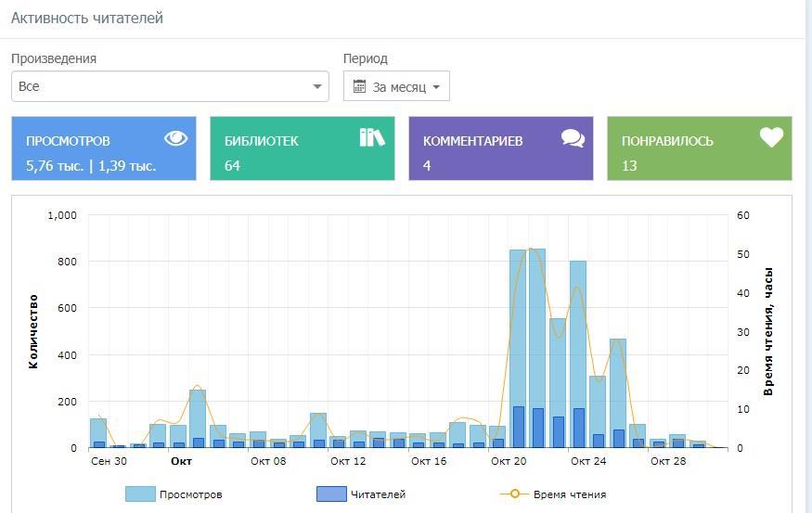Click the speech bubbles icon on Комментариев card
812x513 pixels.
[573, 139]
